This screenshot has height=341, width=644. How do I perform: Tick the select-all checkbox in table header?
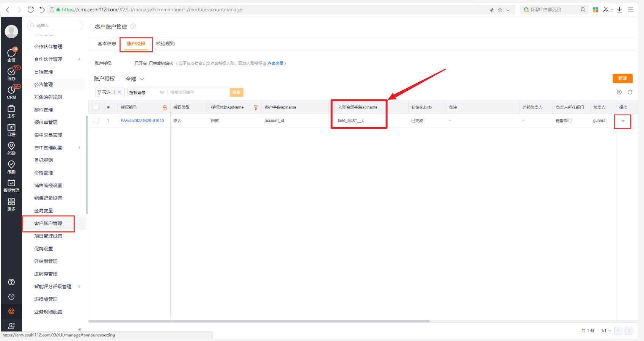tap(96, 107)
